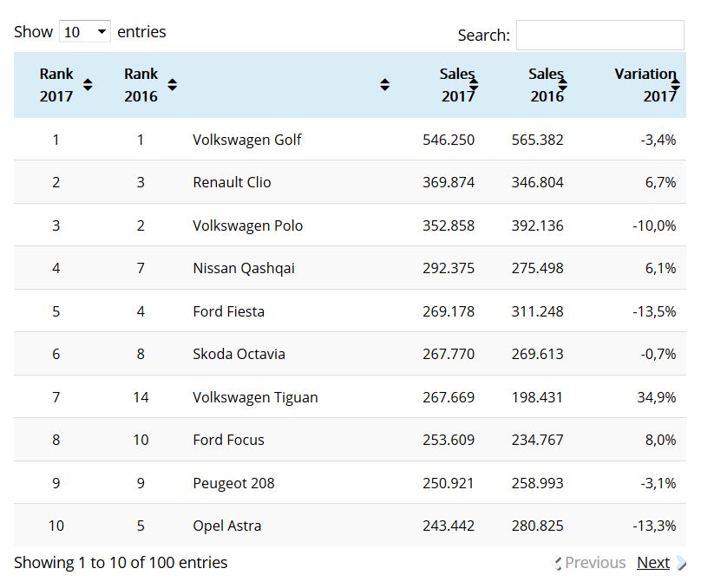Click the sort arrows beside Rank 2017
The height and width of the screenshot is (588, 701).
88,85
